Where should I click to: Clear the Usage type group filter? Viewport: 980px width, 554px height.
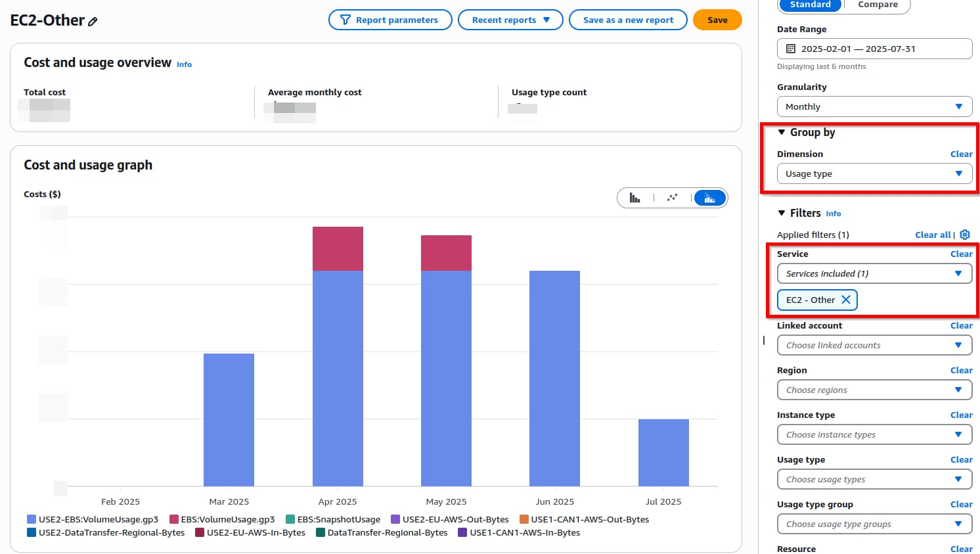pyautogui.click(x=961, y=504)
